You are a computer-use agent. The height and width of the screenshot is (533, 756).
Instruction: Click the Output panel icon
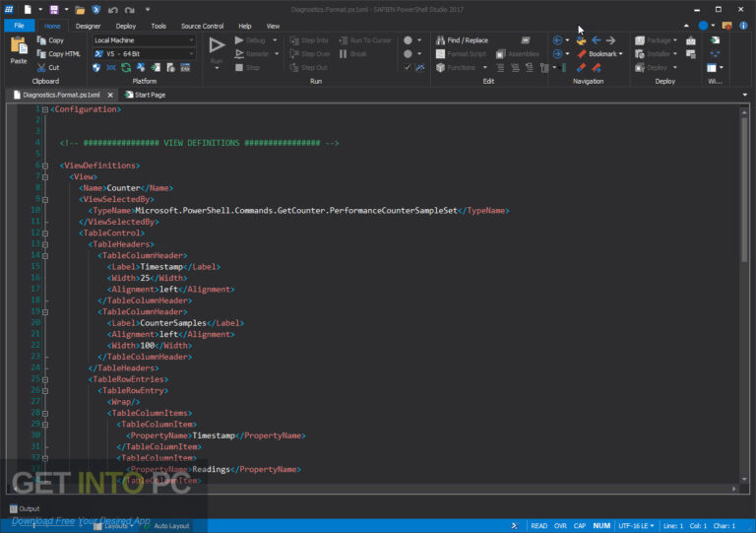pyautogui.click(x=14, y=508)
